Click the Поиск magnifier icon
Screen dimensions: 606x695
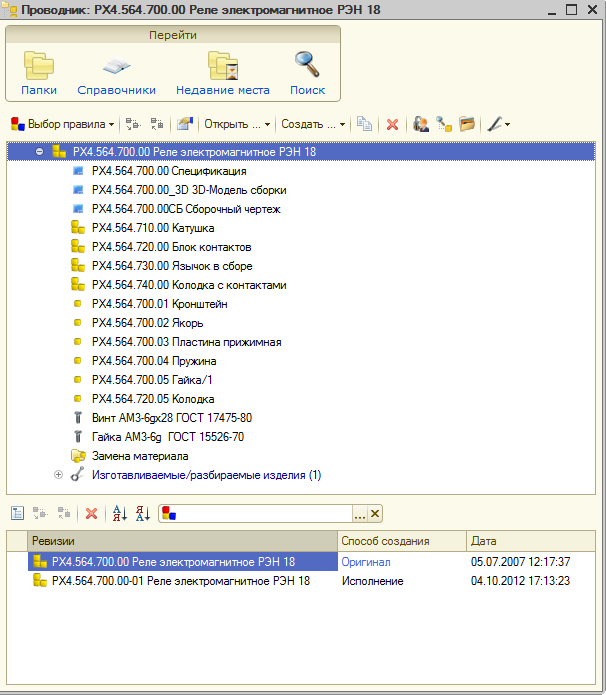click(307, 66)
